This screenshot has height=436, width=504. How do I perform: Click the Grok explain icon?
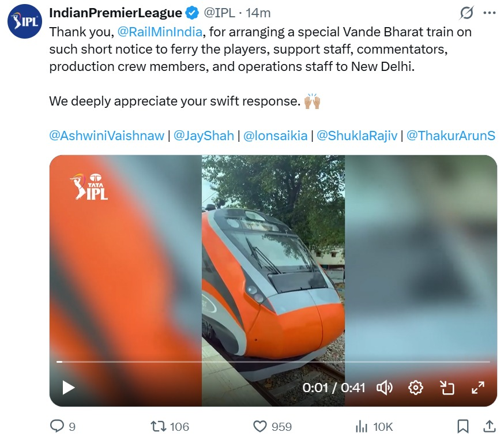tap(467, 13)
